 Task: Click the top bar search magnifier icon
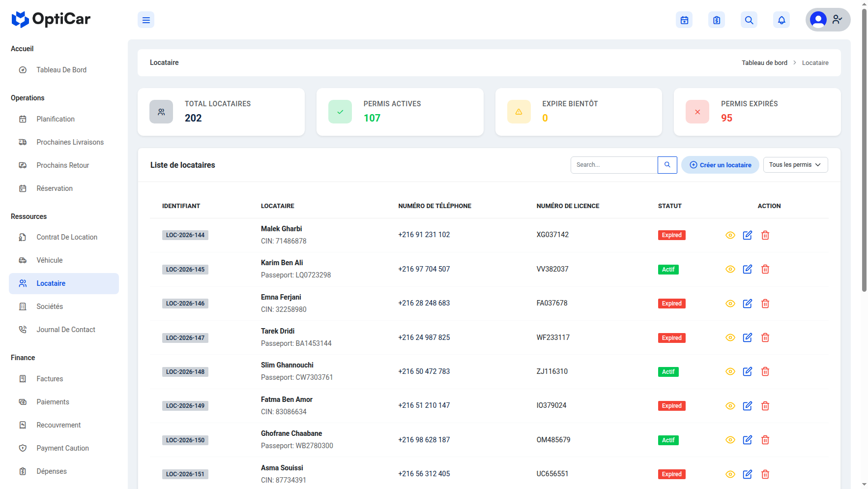coord(749,20)
